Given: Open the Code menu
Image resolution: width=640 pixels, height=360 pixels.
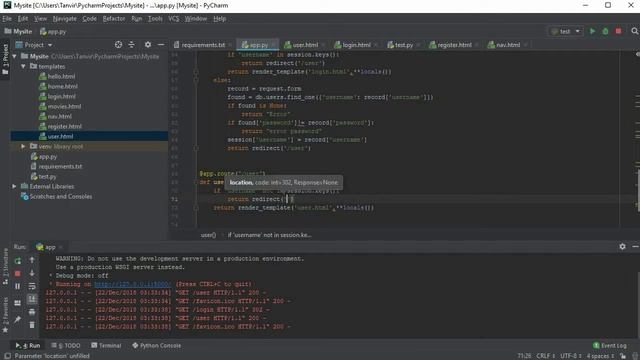Looking at the screenshot, I should [89, 19].
